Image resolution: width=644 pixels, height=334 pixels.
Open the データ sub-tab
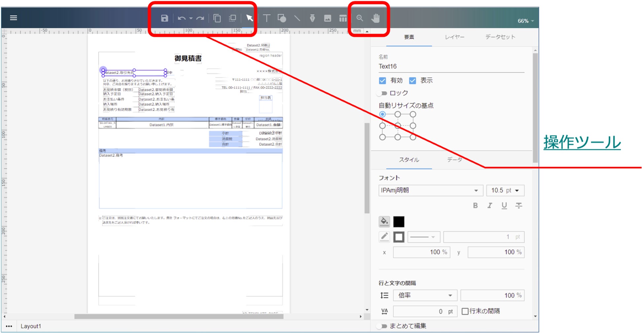454,160
